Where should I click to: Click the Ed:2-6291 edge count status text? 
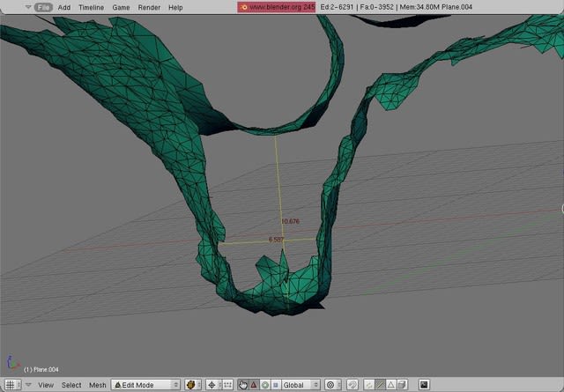tap(337, 7)
